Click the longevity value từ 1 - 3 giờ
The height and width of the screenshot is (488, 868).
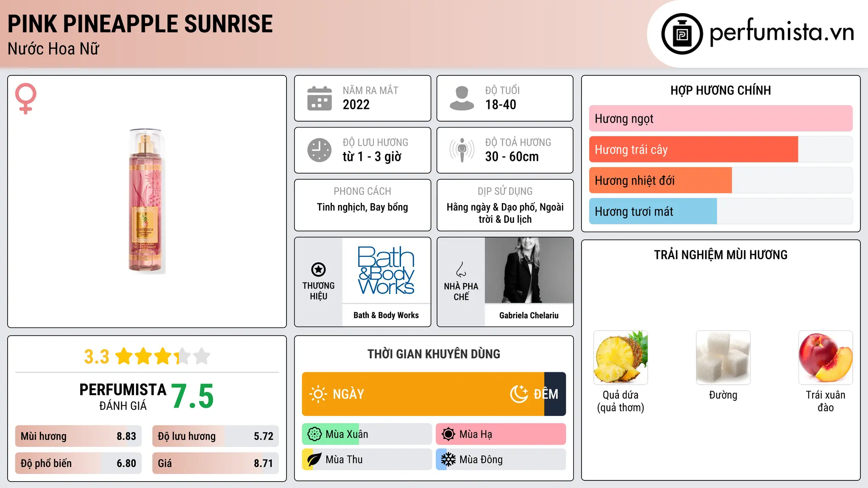coord(372,157)
